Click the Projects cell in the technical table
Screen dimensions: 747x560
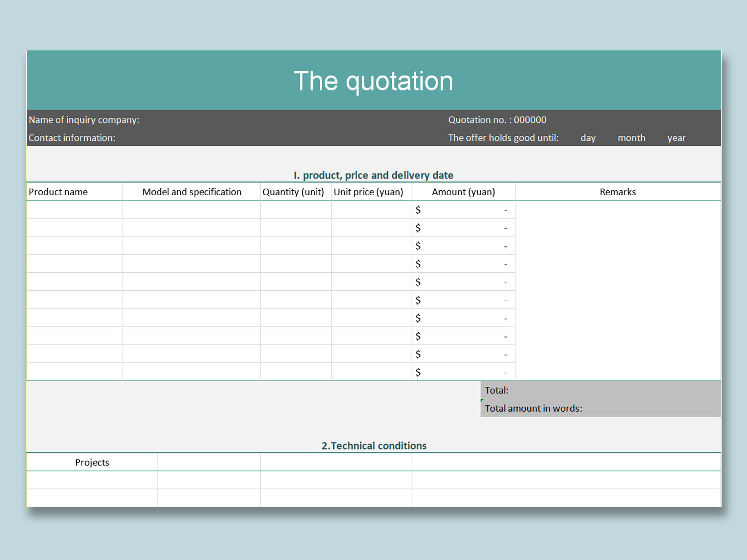92,462
